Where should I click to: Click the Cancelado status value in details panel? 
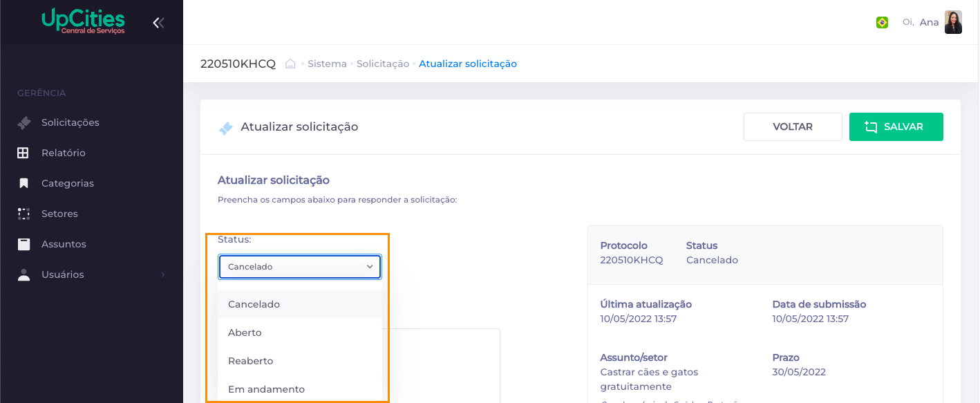pos(712,260)
